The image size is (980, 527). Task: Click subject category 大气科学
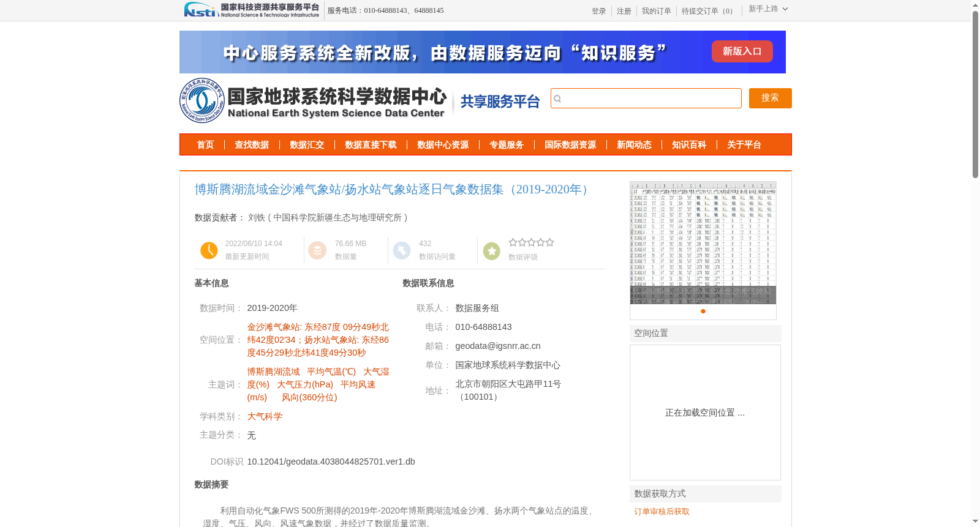pyautogui.click(x=265, y=416)
